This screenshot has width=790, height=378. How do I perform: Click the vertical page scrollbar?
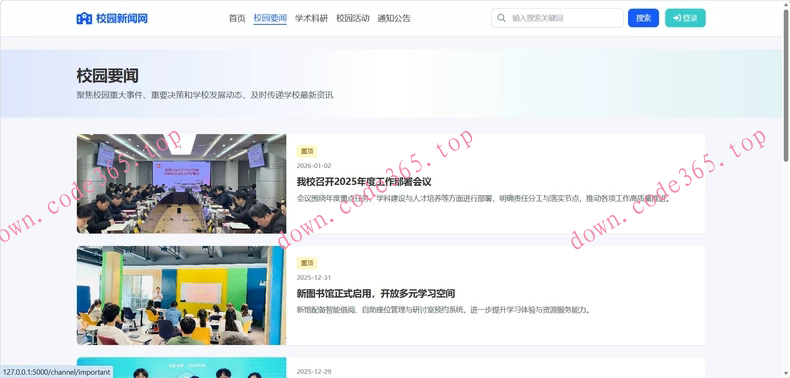tap(786, 86)
